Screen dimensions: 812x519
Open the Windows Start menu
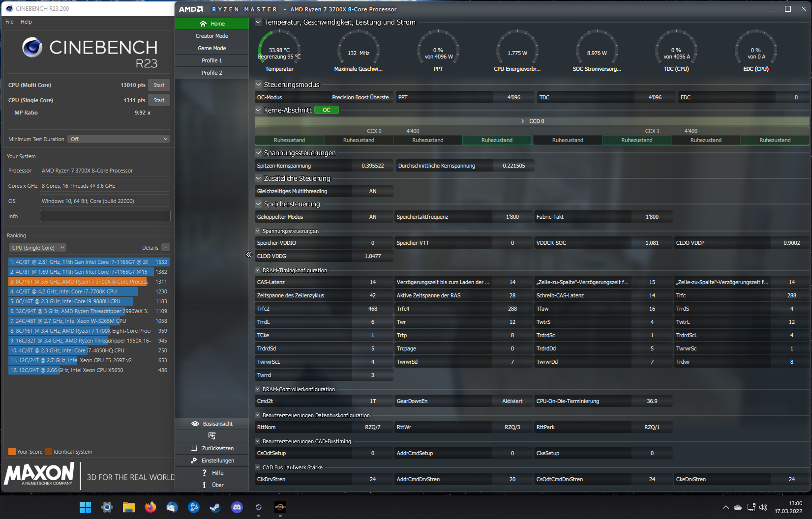[x=86, y=507]
